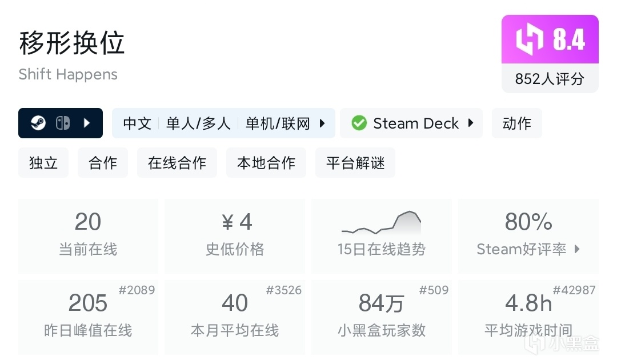Viewport: 617px width, 364px height.
Task: View the 小黑盒玩家数 84万 card
Action: pyautogui.click(x=381, y=317)
